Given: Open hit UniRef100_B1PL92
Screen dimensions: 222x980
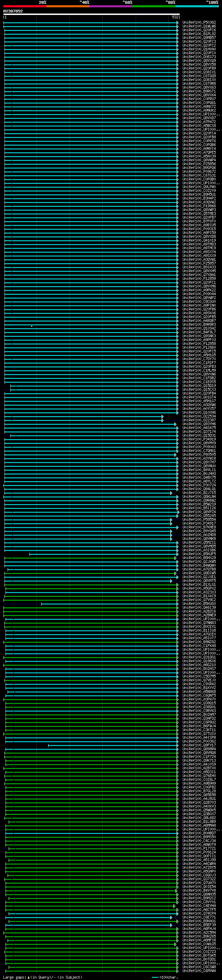Looking at the screenshot, I should (199, 34).
